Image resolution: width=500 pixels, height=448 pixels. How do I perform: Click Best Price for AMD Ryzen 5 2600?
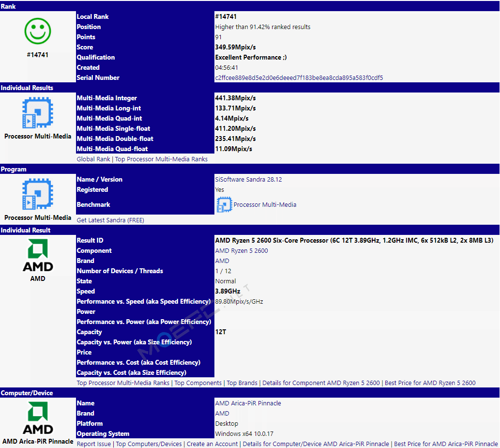[x=430, y=383]
